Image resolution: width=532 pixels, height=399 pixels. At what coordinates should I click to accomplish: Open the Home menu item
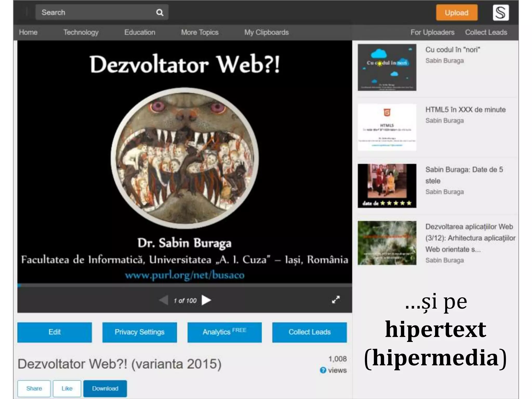point(28,32)
